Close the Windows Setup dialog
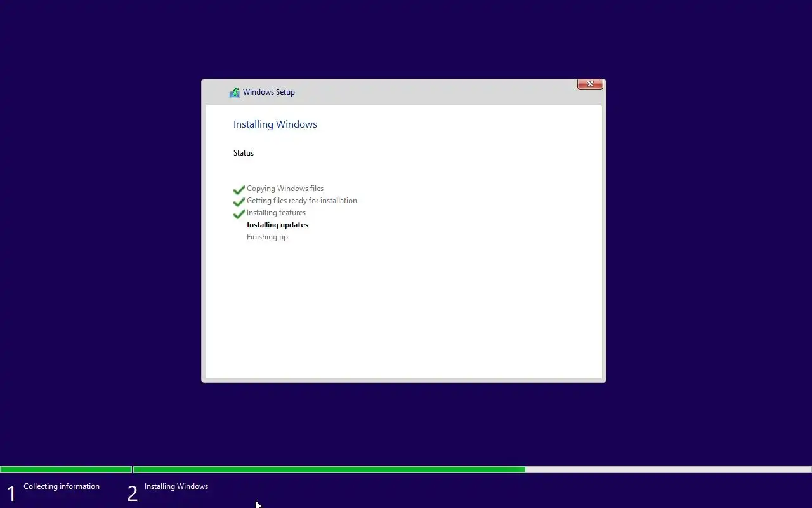Viewport: 812px width, 508px height. click(x=590, y=84)
